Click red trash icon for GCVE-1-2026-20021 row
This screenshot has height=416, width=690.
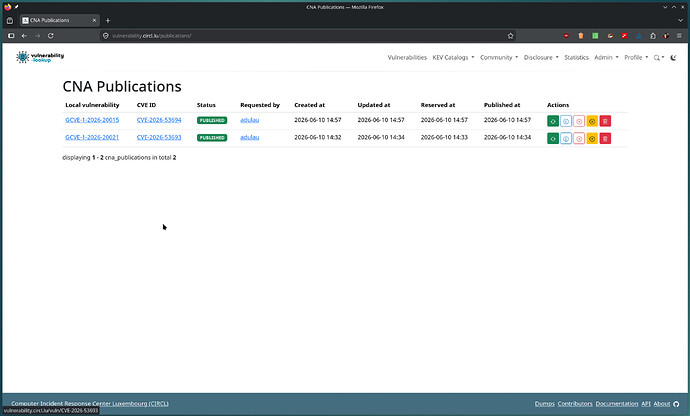(x=605, y=139)
